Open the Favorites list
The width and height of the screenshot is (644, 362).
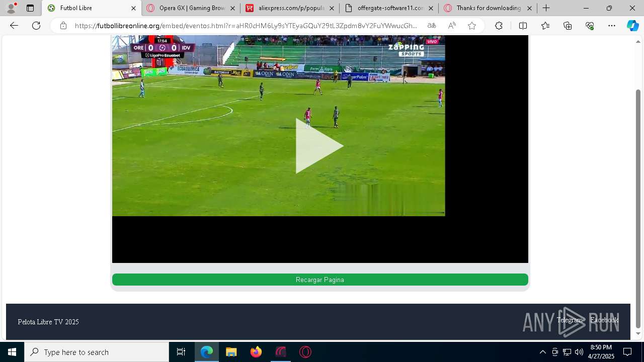coord(545,26)
